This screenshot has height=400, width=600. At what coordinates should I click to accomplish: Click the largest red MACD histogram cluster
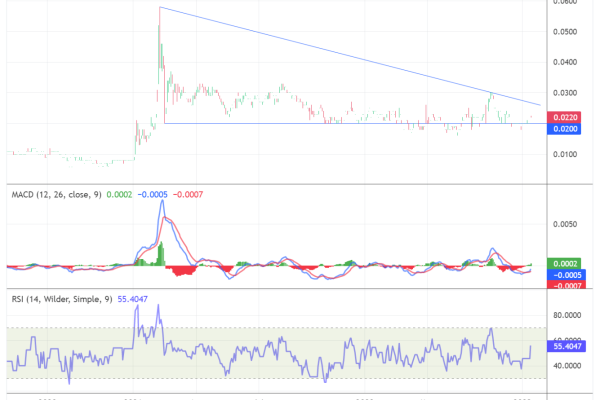pos(182,271)
